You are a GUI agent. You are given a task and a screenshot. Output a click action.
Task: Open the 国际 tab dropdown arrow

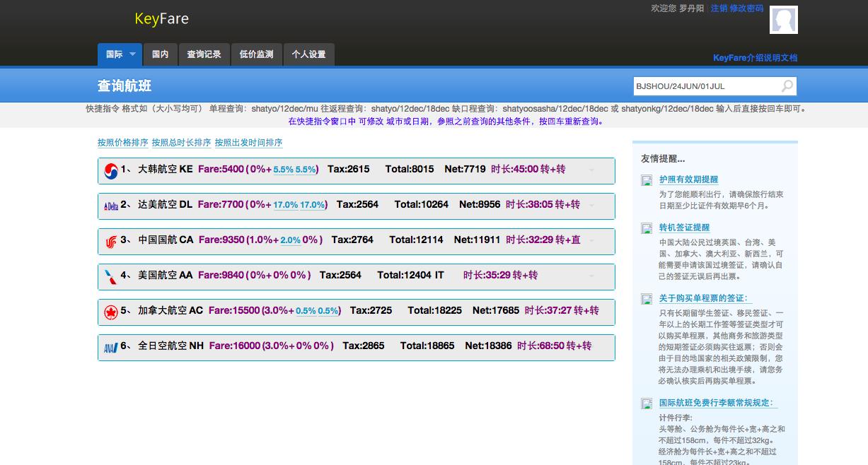click(x=132, y=54)
